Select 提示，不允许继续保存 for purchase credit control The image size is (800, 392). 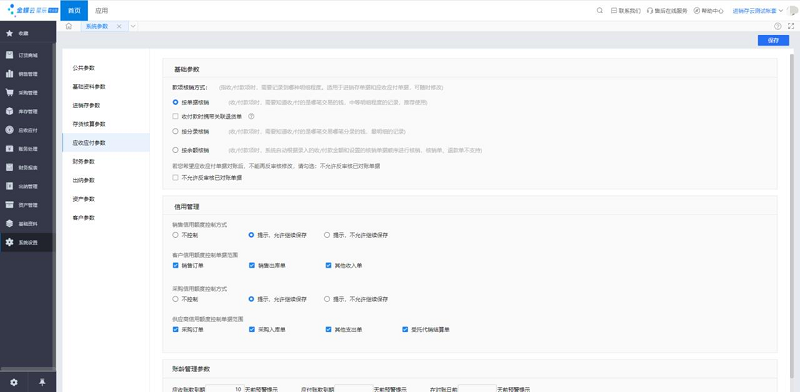(327, 299)
